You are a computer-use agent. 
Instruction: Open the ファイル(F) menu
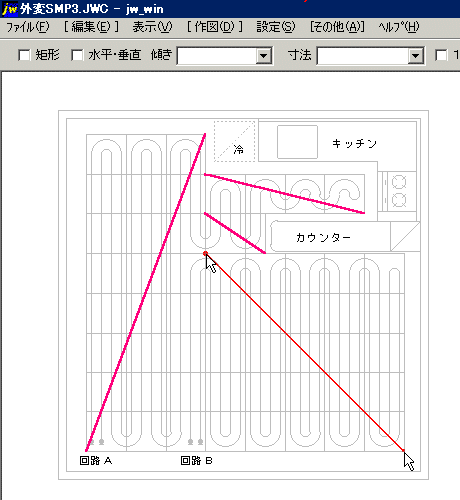[x=28, y=27]
